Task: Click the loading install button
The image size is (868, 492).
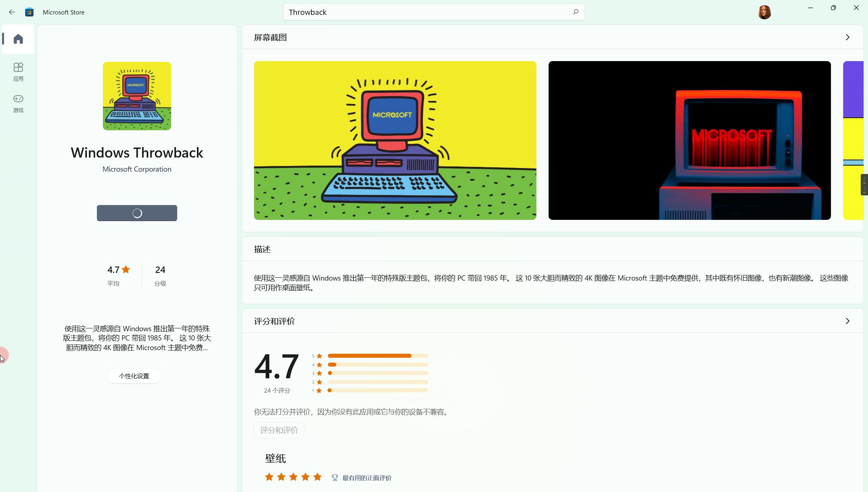Action: click(137, 213)
